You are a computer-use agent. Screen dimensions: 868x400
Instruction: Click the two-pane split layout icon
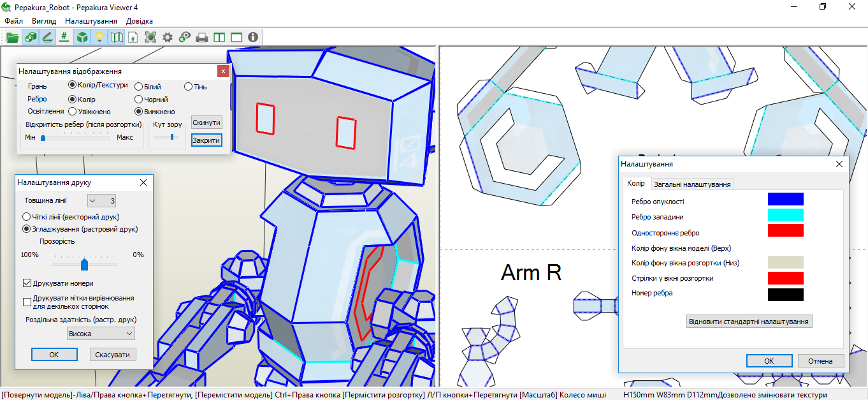(219, 38)
